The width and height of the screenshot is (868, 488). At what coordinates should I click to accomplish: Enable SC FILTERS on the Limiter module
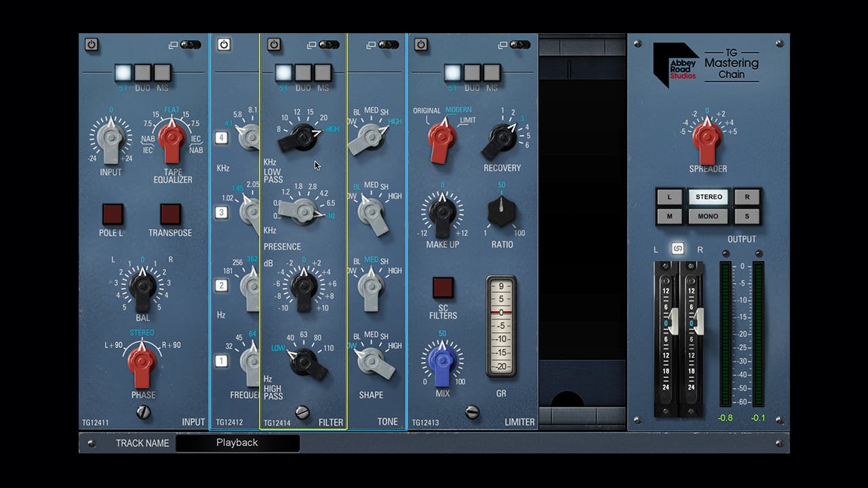[442, 286]
